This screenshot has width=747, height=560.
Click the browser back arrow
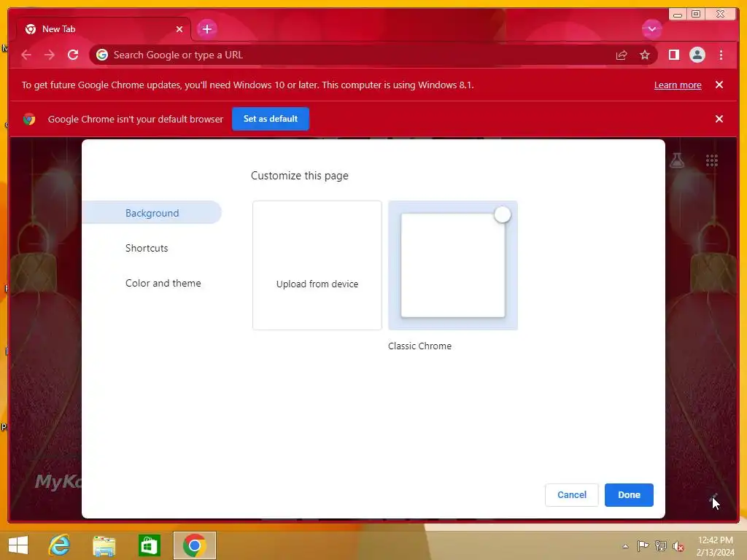[26, 55]
